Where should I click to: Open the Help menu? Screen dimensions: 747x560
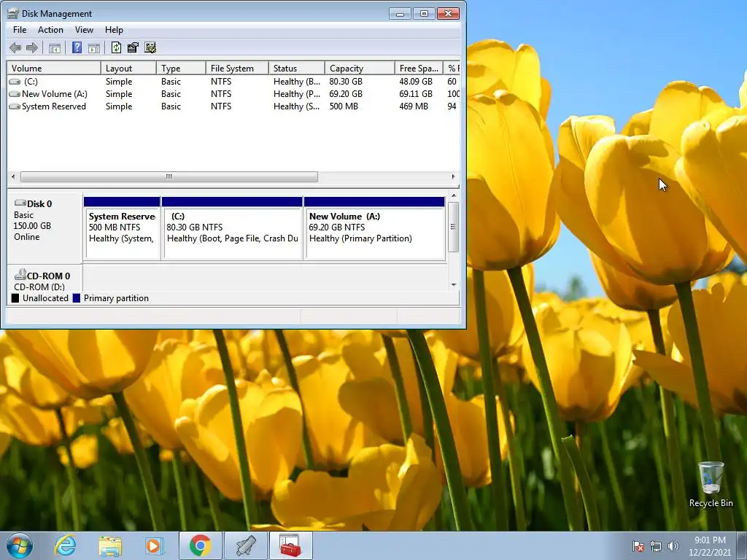coord(114,29)
